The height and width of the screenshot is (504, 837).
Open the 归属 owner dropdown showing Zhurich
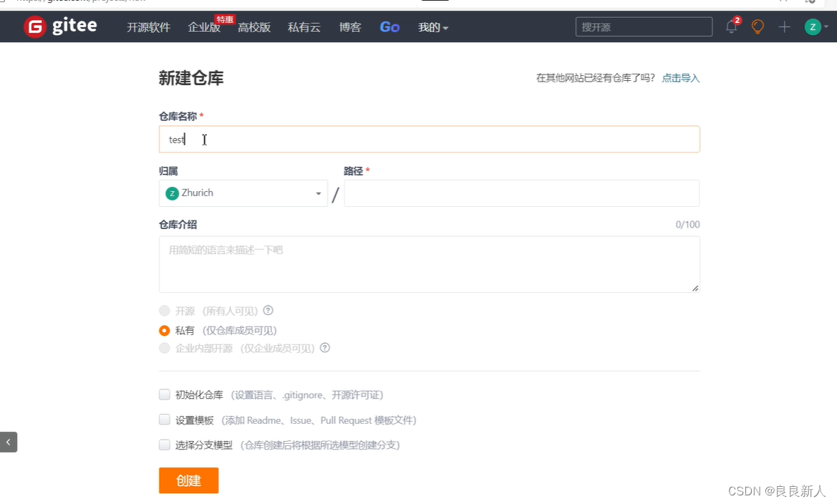pyautogui.click(x=243, y=193)
